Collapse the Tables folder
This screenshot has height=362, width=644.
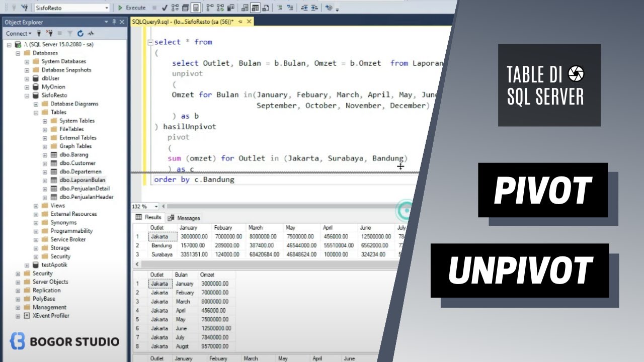click(x=36, y=112)
